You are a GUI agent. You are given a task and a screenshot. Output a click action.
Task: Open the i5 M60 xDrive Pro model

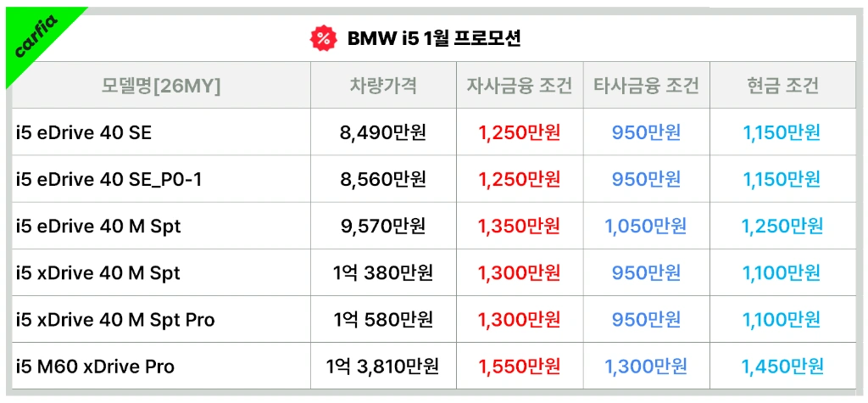pos(95,367)
